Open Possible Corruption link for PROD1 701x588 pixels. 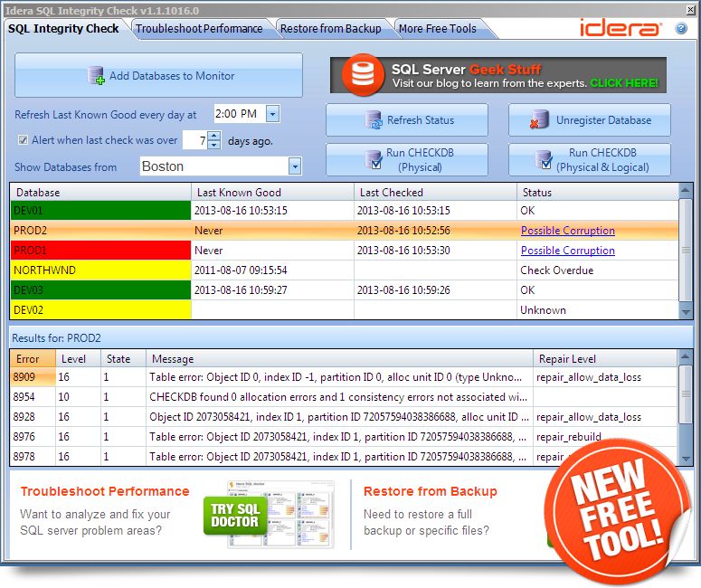point(568,251)
